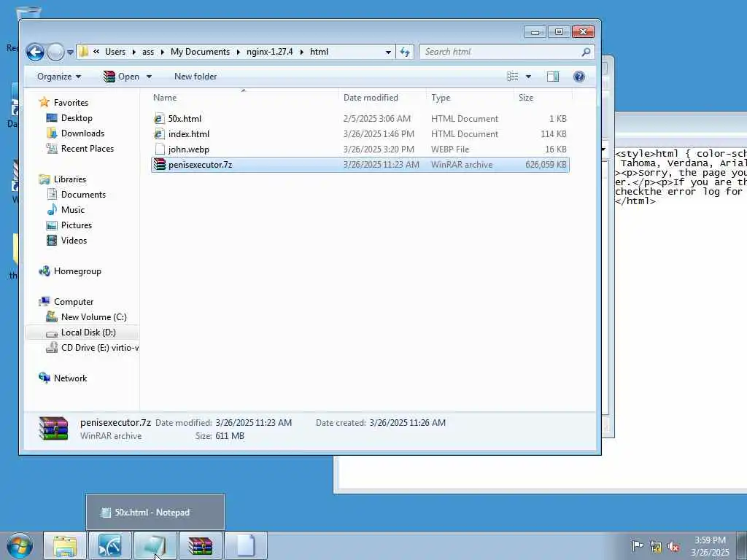Click the blue Help question mark icon

click(578, 77)
